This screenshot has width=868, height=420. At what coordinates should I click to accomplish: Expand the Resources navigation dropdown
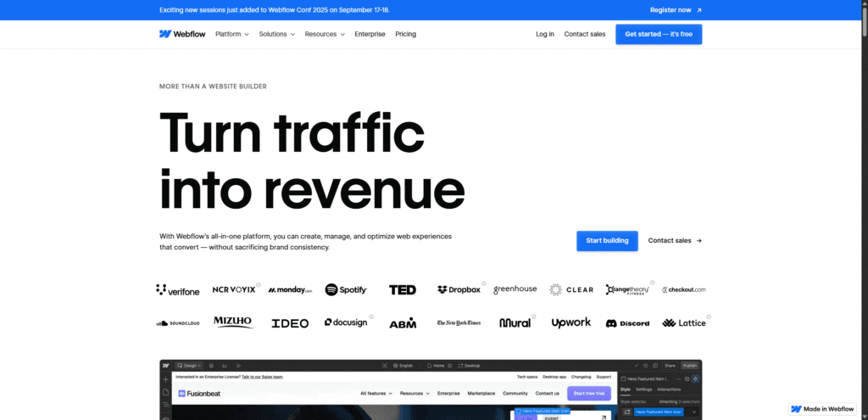(x=325, y=34)
